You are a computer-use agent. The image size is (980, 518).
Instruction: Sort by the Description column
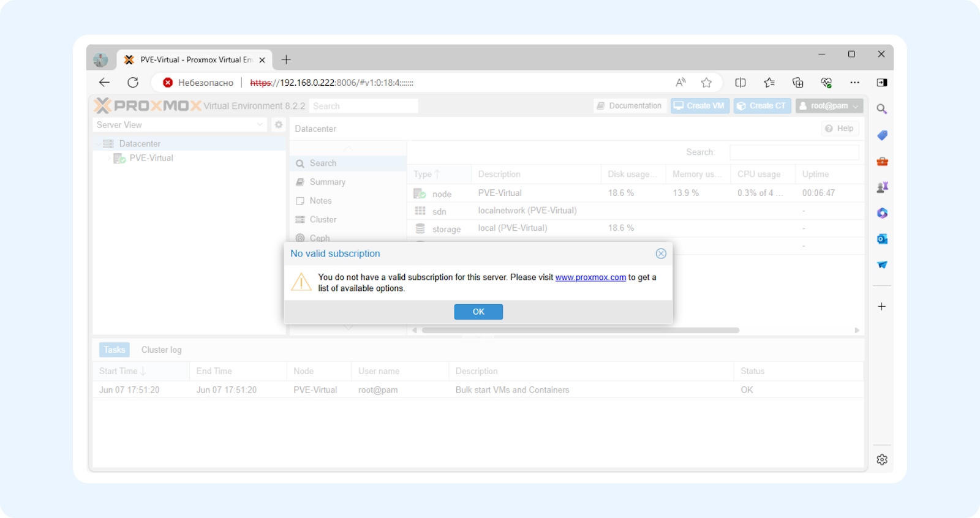click(537, 175)
